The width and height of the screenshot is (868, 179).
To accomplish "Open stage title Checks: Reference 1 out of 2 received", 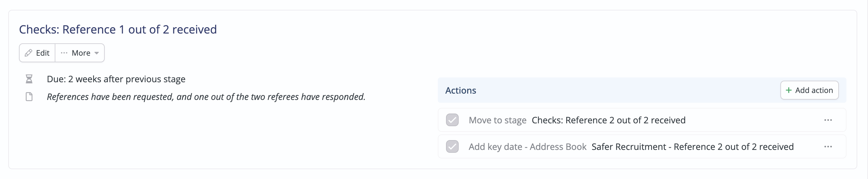I will tap(118, 30).
